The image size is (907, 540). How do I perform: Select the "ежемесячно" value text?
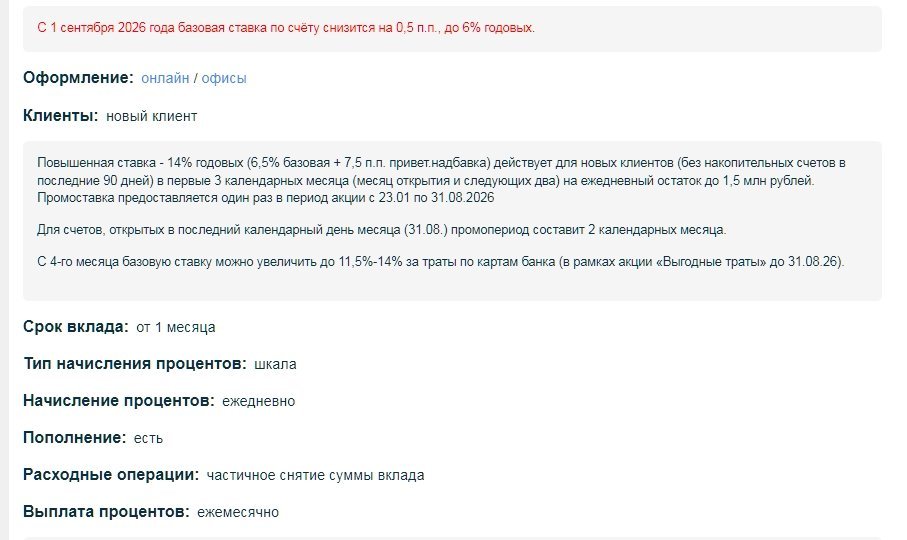coord(238,512)
